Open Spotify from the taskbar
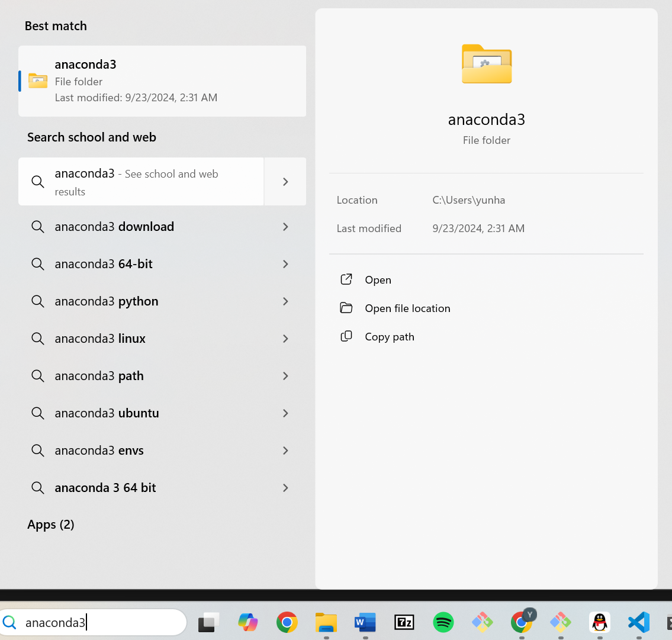 pyautogui.click(x=443, y=622)
